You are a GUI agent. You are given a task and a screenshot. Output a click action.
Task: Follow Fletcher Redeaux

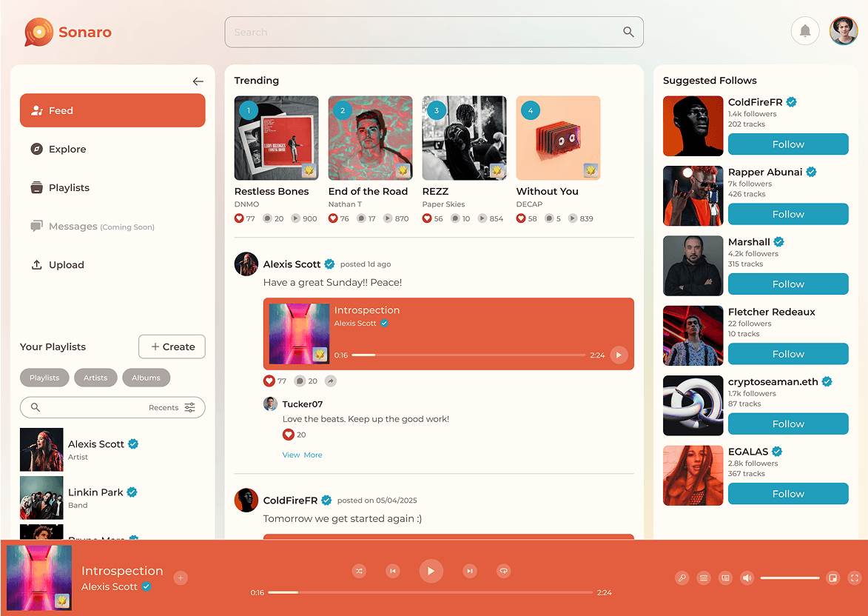[x=788, y=353]
